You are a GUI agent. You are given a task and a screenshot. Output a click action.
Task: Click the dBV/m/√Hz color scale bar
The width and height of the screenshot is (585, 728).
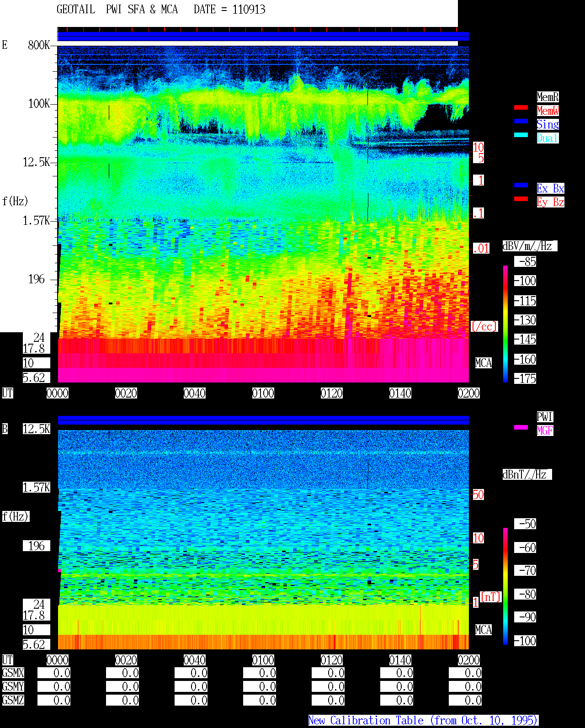click(x=505, y=324)
